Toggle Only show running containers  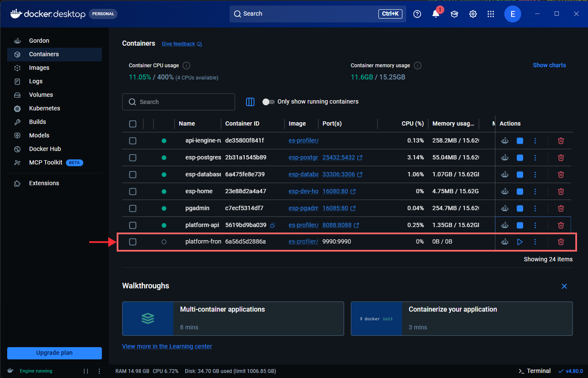click(268, 102)
